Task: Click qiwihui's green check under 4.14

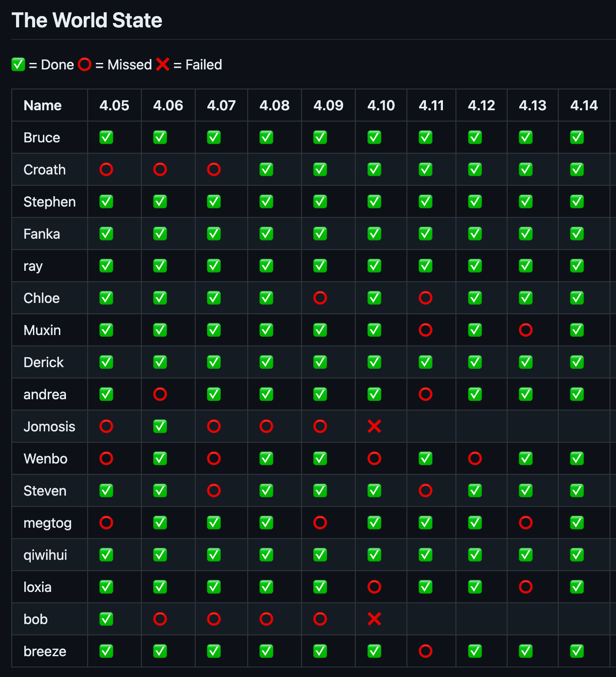Action: (577, 555)
